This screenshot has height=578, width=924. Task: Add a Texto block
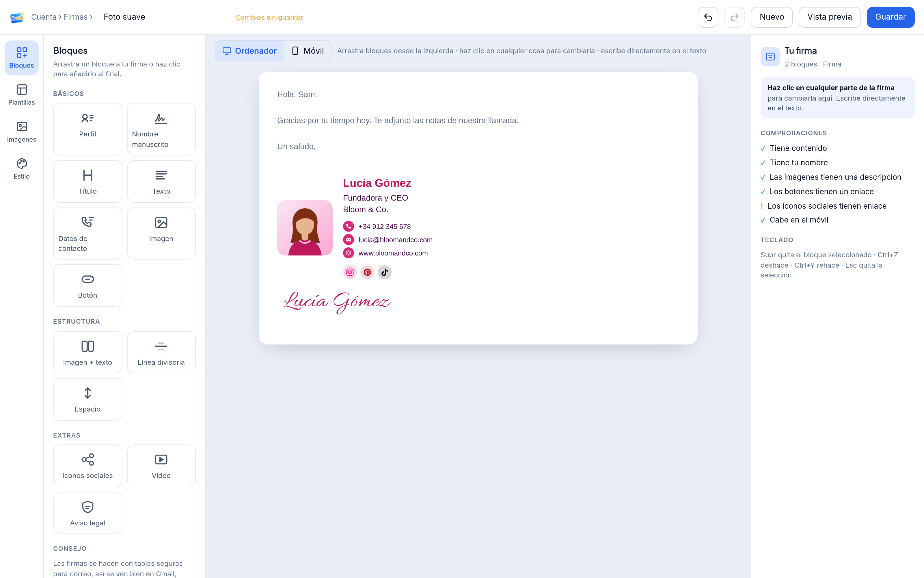pos(161,181)
